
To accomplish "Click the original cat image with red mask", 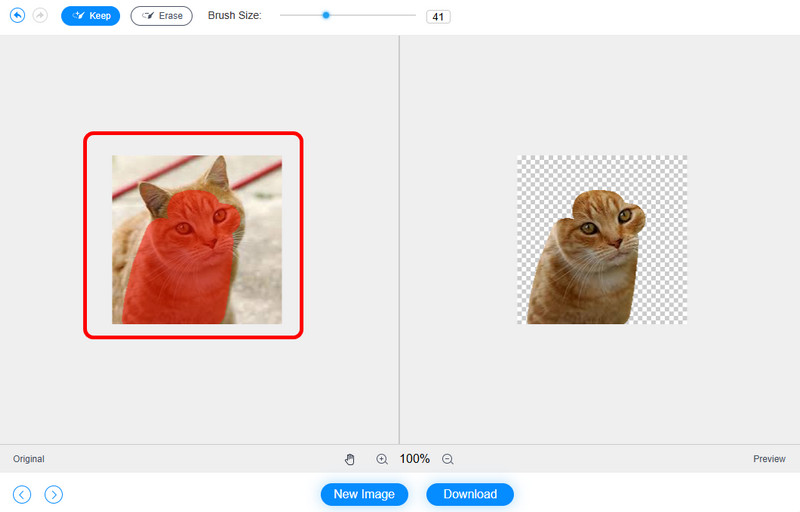I will pos(196,239).
